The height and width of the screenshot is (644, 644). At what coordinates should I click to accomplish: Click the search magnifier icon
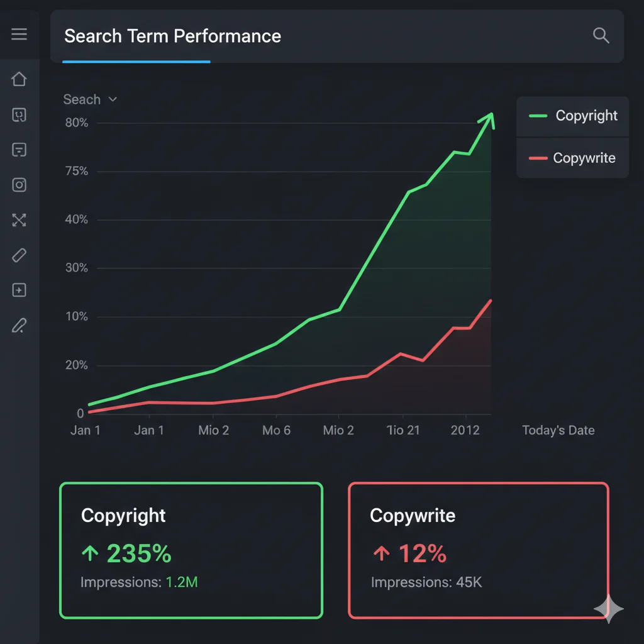pyautogui.click(x=601, y=36)
